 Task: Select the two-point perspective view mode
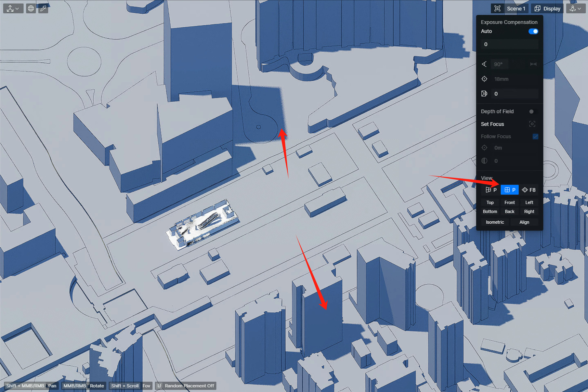(x=491, y=190)
